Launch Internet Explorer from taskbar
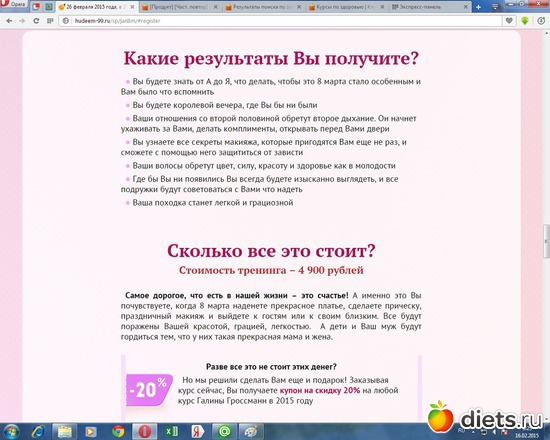The width and height of the screenshot is (550, 440). (37, 432)
